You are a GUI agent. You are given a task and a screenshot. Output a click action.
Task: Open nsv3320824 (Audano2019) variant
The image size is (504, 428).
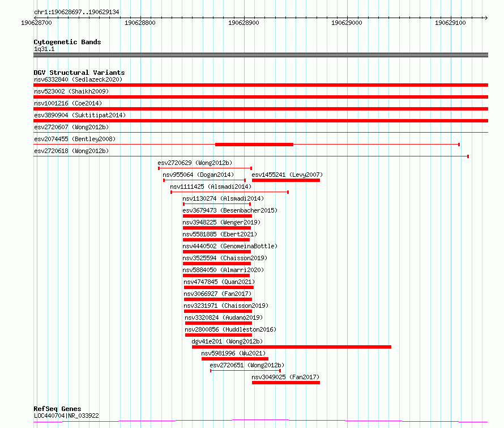224,317
